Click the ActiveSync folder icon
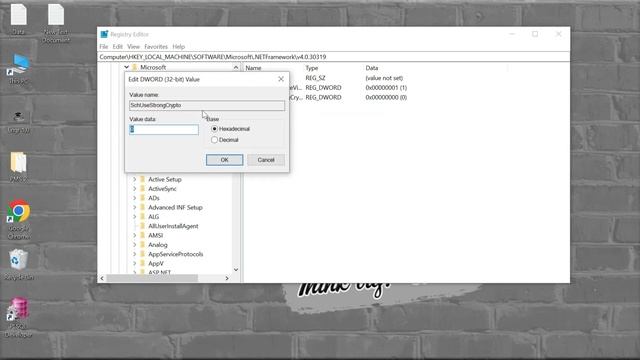Viewport: 640px width, 360px height. coord(142,189)
